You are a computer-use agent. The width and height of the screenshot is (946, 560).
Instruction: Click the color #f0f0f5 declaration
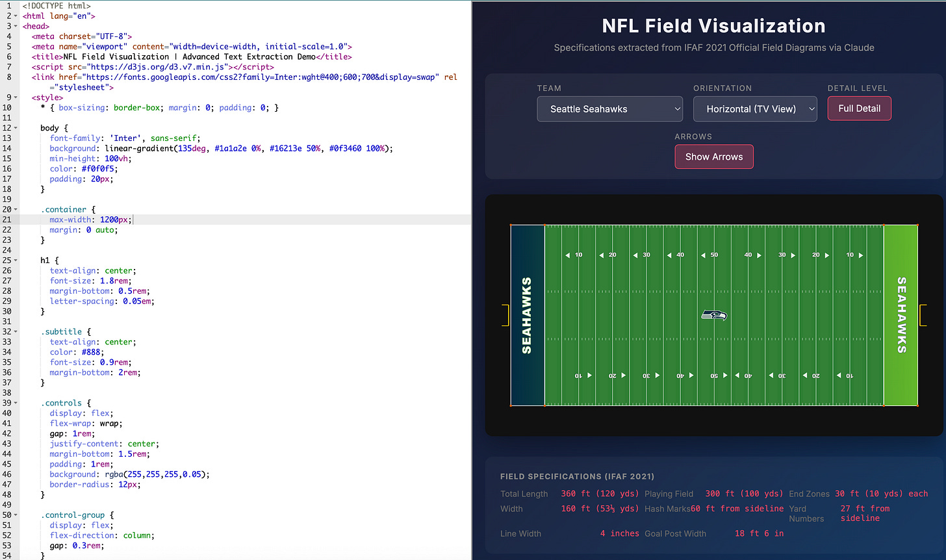point(84,169)
